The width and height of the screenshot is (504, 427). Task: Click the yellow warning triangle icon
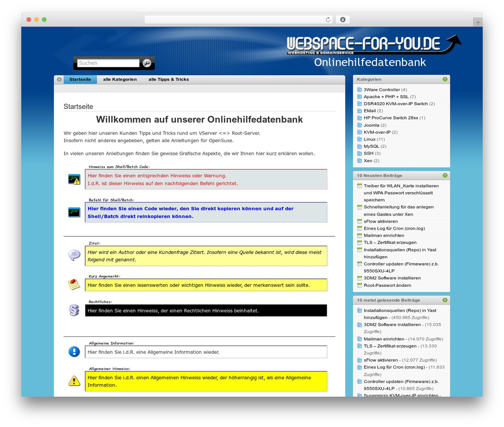[x=74, y=381]
